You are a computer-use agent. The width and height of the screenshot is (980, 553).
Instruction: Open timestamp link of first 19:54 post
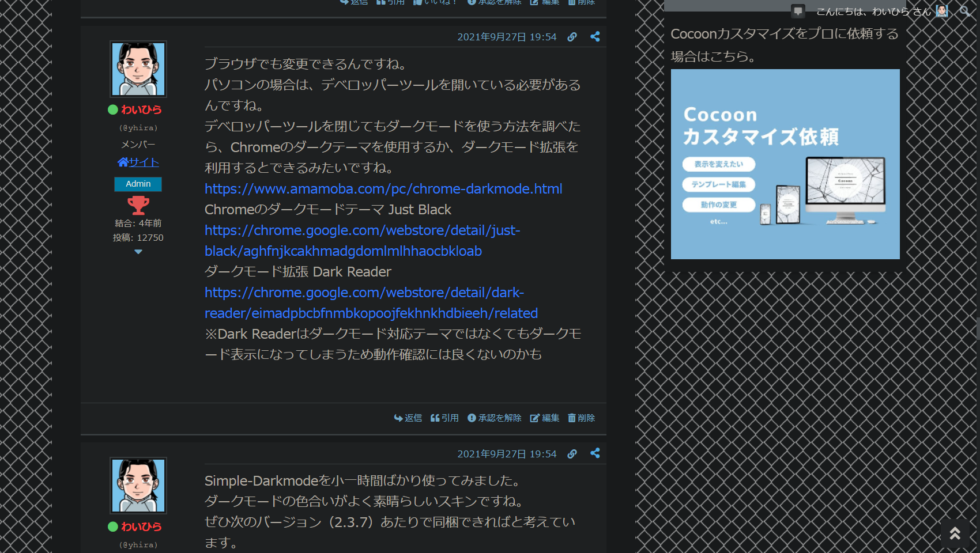(x=507, y=37)
